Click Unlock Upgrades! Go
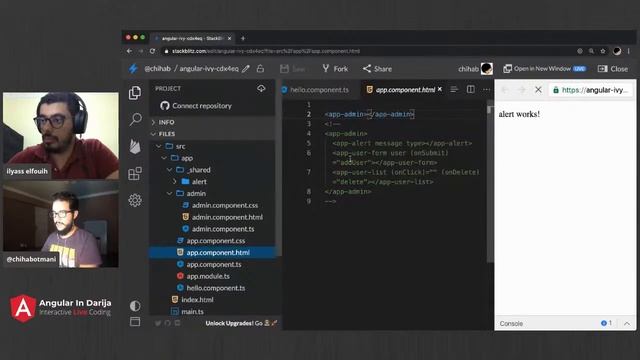 click(241, 323)
